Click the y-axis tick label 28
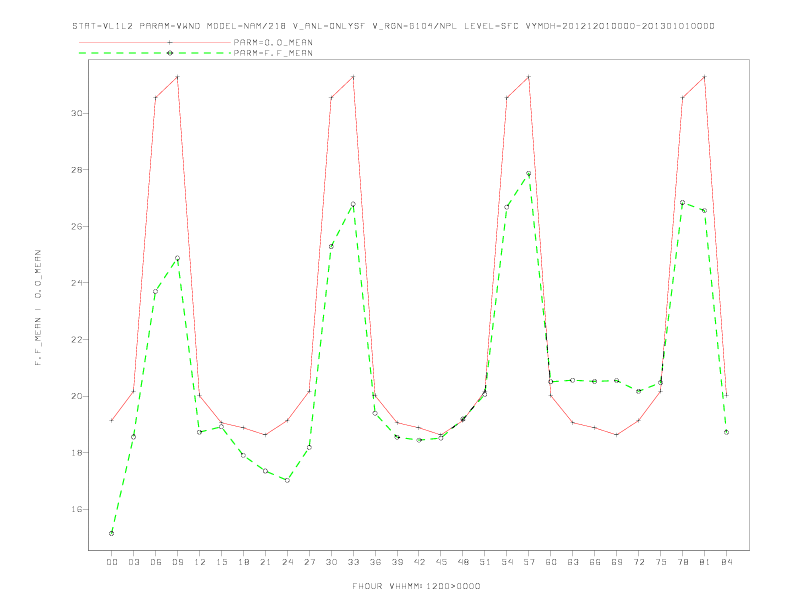 (x=76, y=170)
